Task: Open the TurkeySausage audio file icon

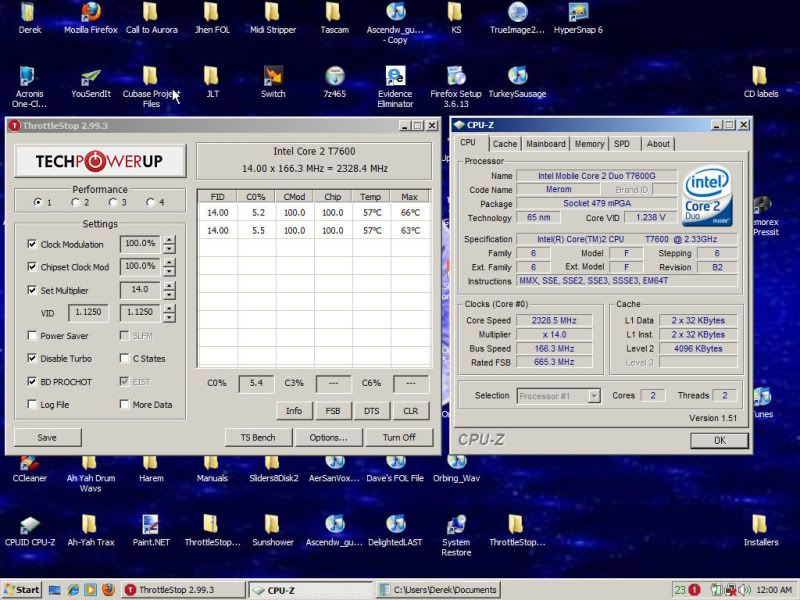Action: click(517, 83)
